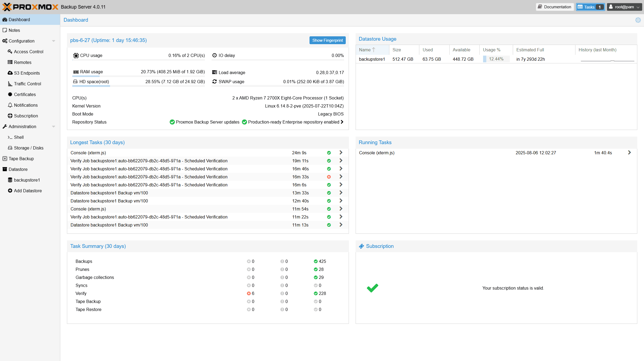Select the Remotes entry
The width and height of the screenshot is (644, 361).
point(23,62)
